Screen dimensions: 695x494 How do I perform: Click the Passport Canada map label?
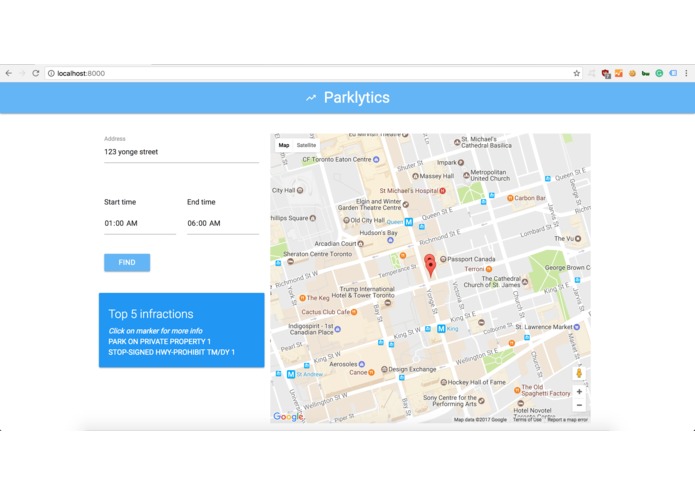click(x=471, y=259)
